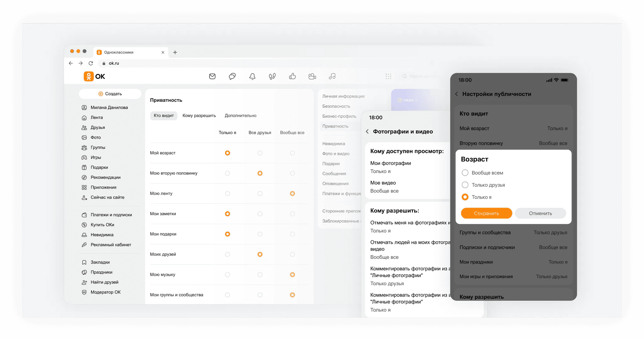Open the Второю половинку setting row on phone
The image size is (644, 339).
coord(513,143)
